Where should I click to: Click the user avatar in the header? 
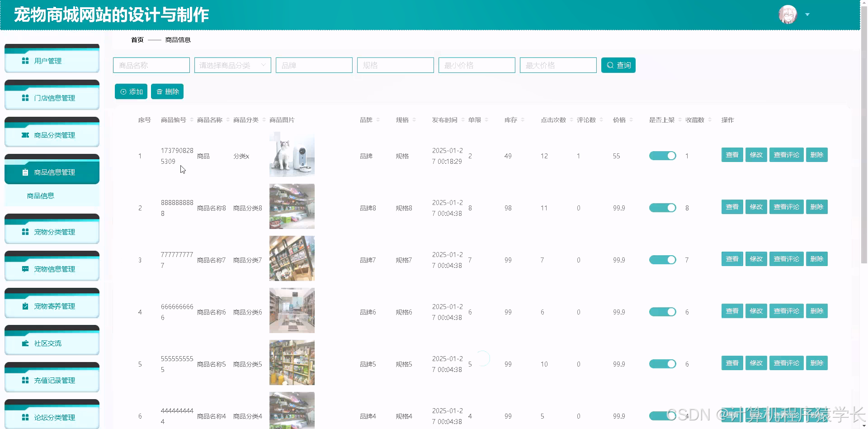(788, 14)
